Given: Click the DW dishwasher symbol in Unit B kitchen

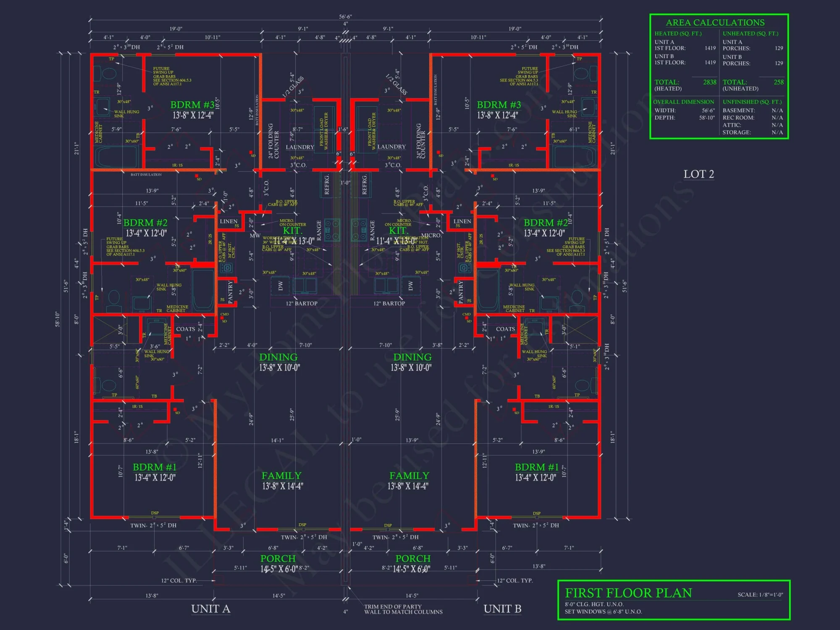Looking at the screenshot, I should coord(411,286).
